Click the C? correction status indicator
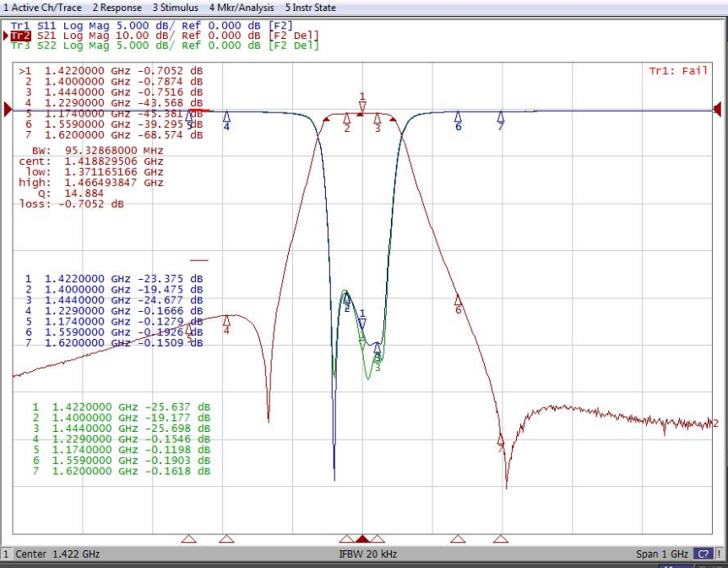 tap(703, 554)
